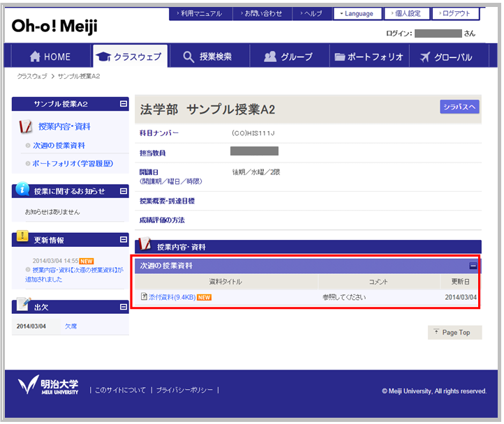The height and width of the screenshot is (424, 504).
Task: Open お問い合わせ in top menu
Action: 262,14
